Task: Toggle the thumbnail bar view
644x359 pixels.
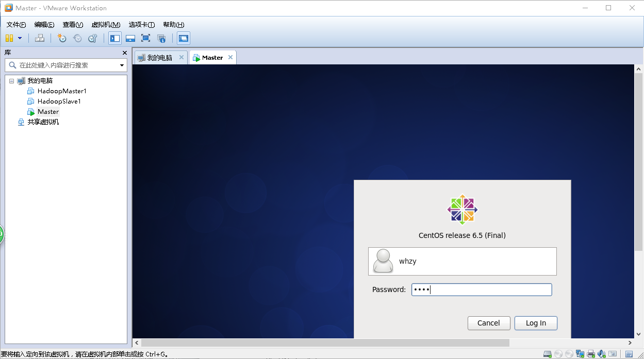Action: coord(130,38)
